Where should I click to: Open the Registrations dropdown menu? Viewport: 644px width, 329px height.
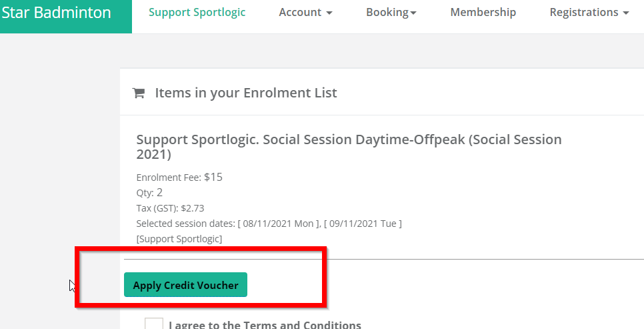pos(589,12)
